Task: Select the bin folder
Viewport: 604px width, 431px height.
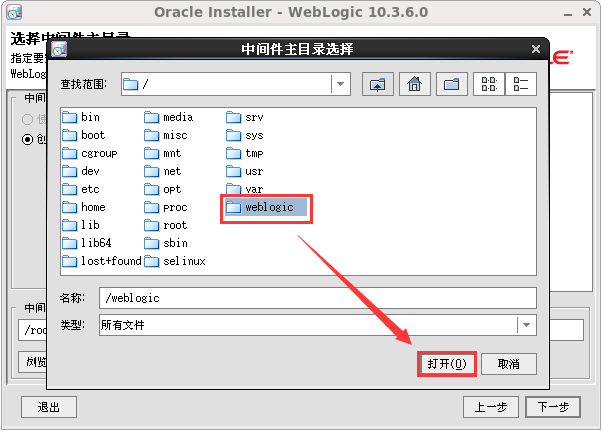Action: (x=81, y=117)
